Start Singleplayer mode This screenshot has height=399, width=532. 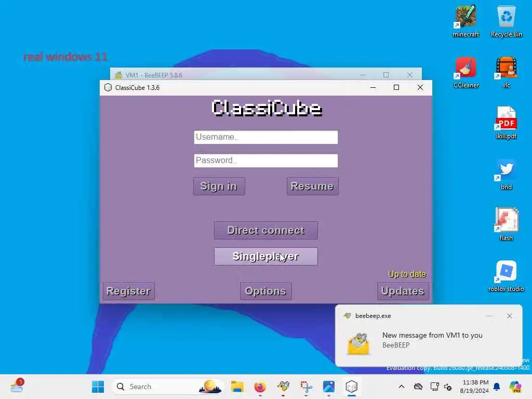(x=265, y=257)
